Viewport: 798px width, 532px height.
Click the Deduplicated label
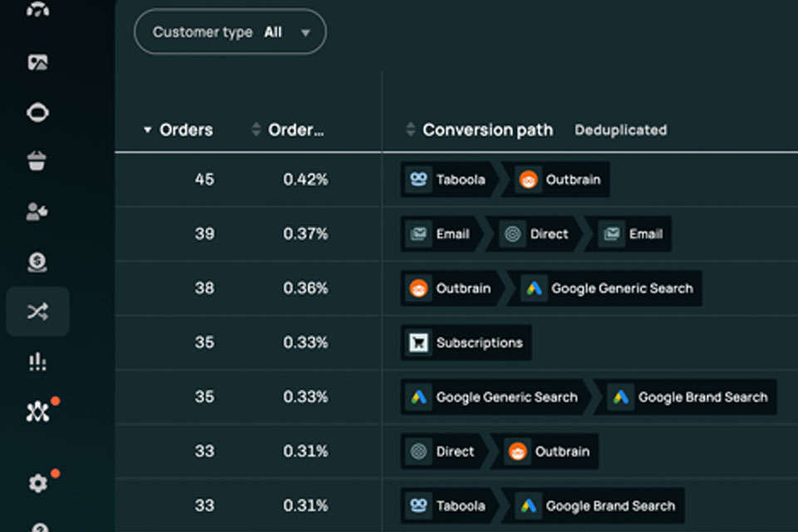(x=620, y=130)
